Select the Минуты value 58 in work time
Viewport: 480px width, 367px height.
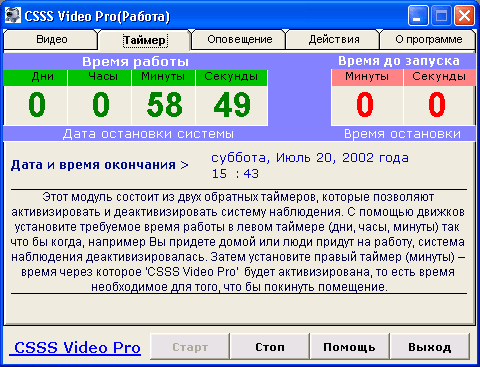click(x=165, y=105)
